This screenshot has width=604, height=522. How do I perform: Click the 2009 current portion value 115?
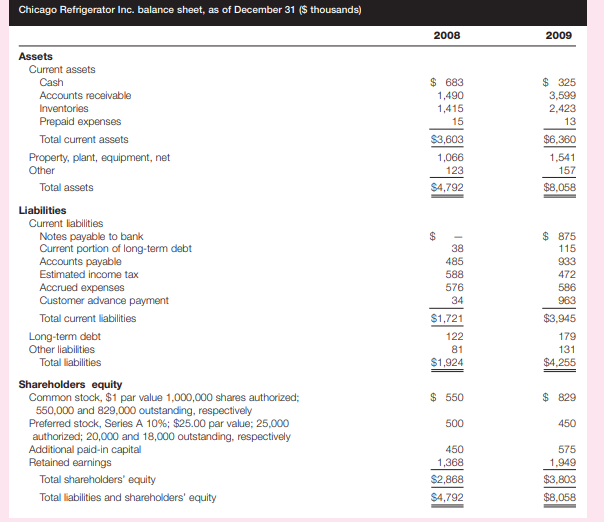click(x=567, y=249)
